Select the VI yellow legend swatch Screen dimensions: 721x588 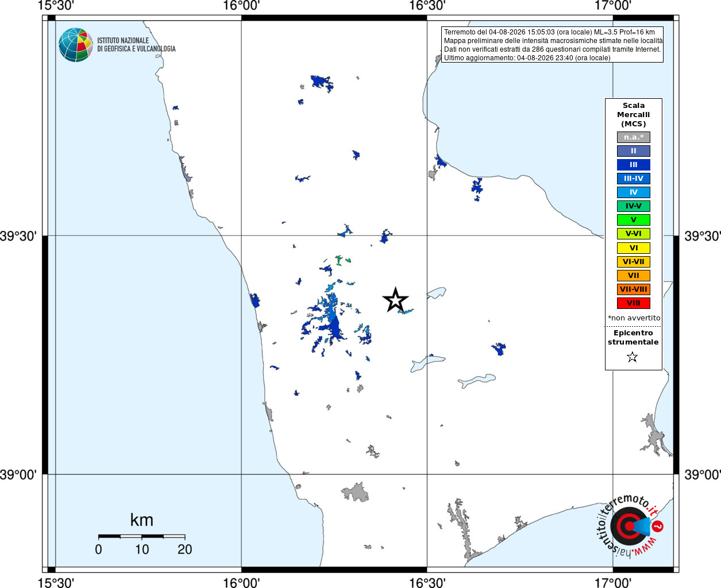point(634,248)
